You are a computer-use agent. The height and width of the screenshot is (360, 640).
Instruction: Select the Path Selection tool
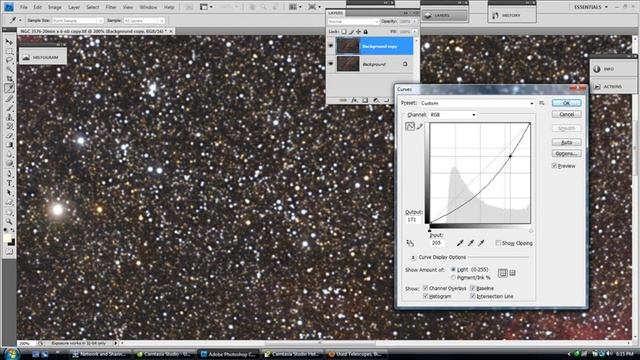[9, 192]
